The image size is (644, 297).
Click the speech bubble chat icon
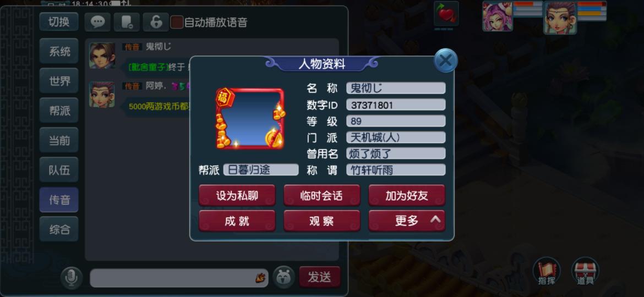[98, 22]
